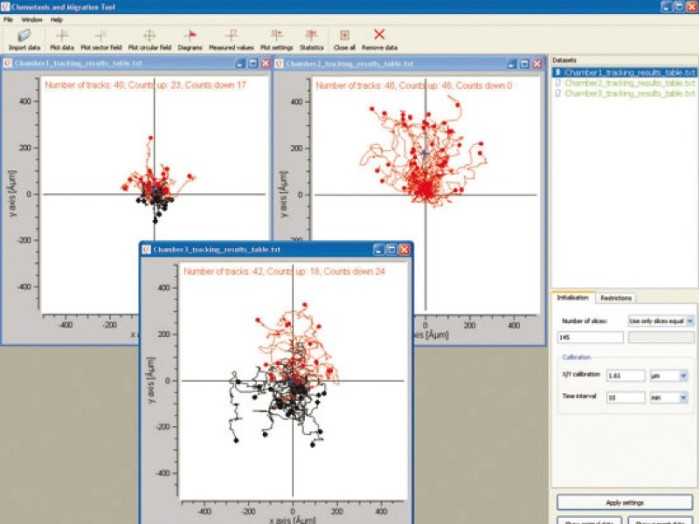This screenshot has width=700, height=524.
Task: Close the Chamber3 plot window
Action: pos(404,250)
